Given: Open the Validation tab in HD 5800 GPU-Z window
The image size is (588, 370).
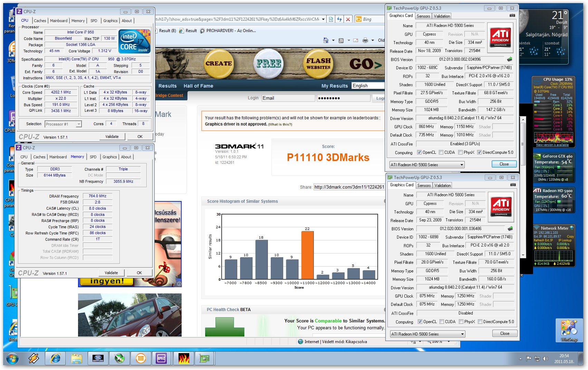Looking at the screenshot, I should point(443,186).
